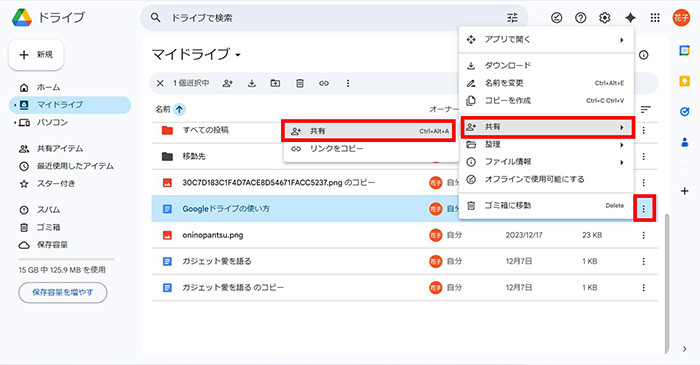This screenshot has width=700, height=365.
Task: Click 保存容量を増やす button
Action: [x=63, y=292]
